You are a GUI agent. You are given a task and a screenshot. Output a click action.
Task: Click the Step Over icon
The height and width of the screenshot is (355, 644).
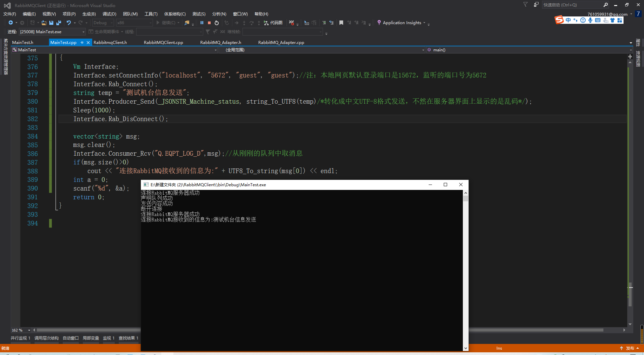tap(252, 23)
